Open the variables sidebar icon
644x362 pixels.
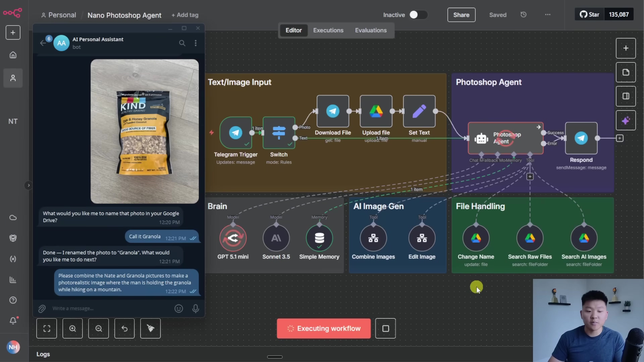click(x=13, y=259)
